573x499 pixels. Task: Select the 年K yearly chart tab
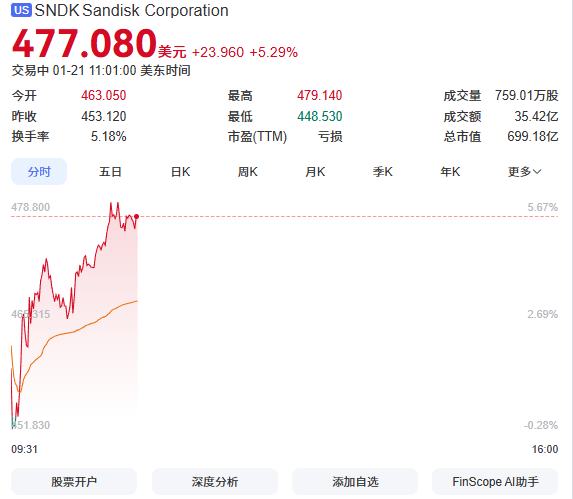pyautogui.click(x=450, y=171)
